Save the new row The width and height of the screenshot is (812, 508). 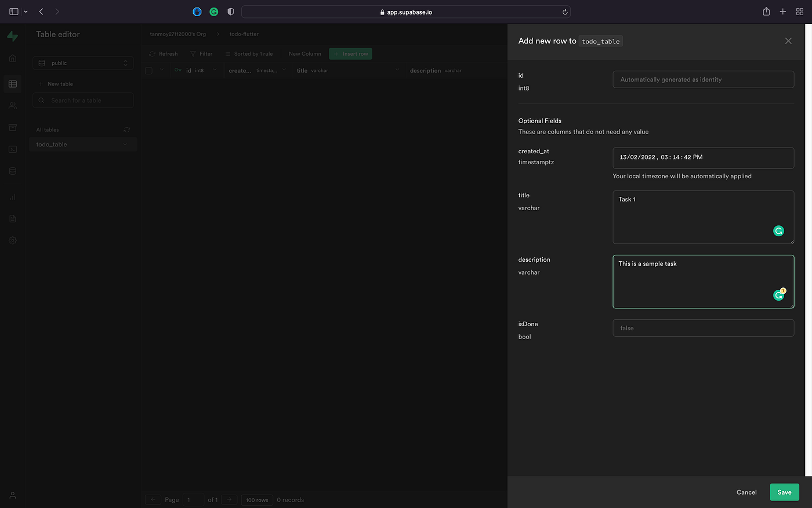click(x=784, y=492)
